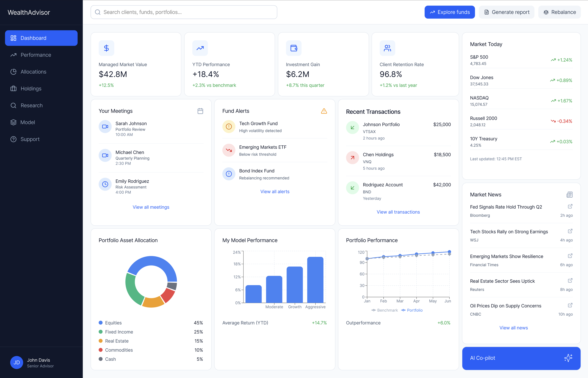This screenshot has height=378, width=588.
Task: Click the dollar icon on Managed Market Value card
Action: 106,48
